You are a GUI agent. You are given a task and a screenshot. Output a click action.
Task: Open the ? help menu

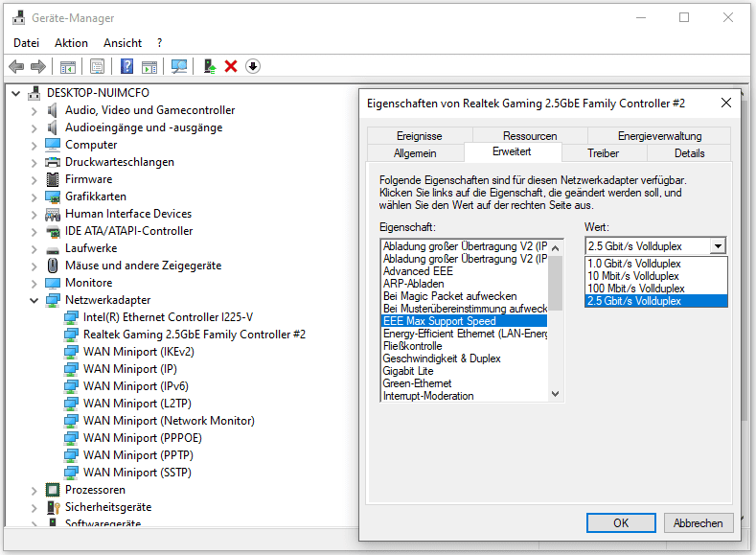point(160,43)
